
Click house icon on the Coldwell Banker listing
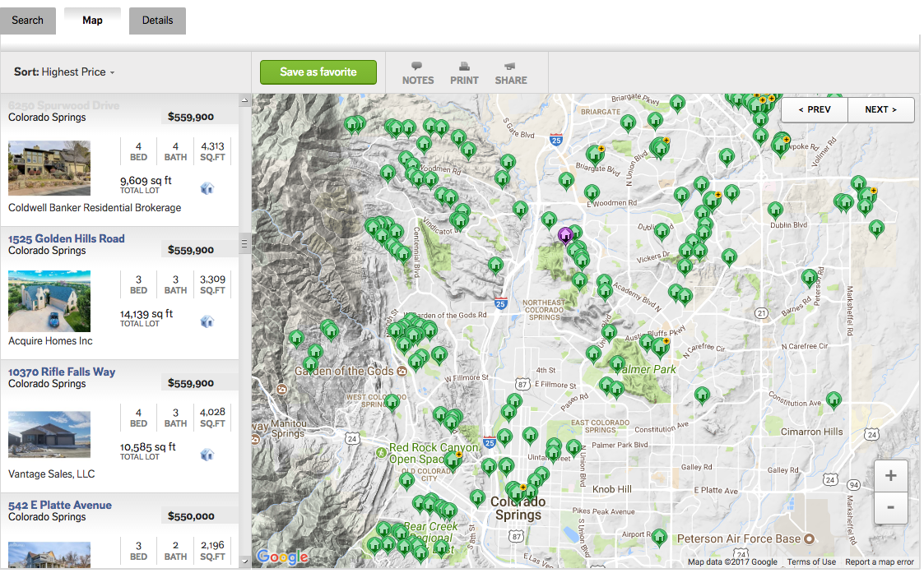(x=207, y=188)
